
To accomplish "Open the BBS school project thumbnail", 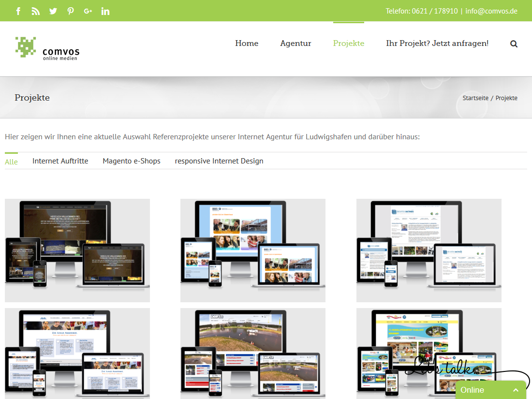I will point(253,250).
